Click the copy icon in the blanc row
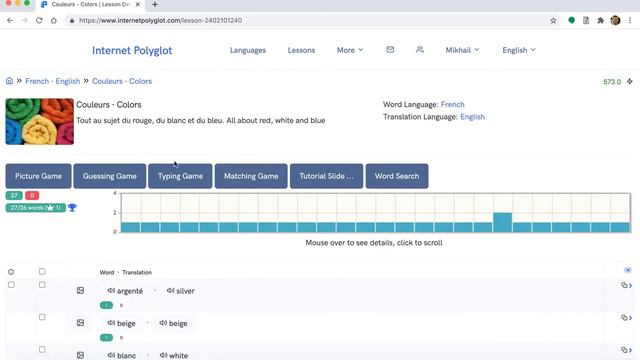 [624, 350]
